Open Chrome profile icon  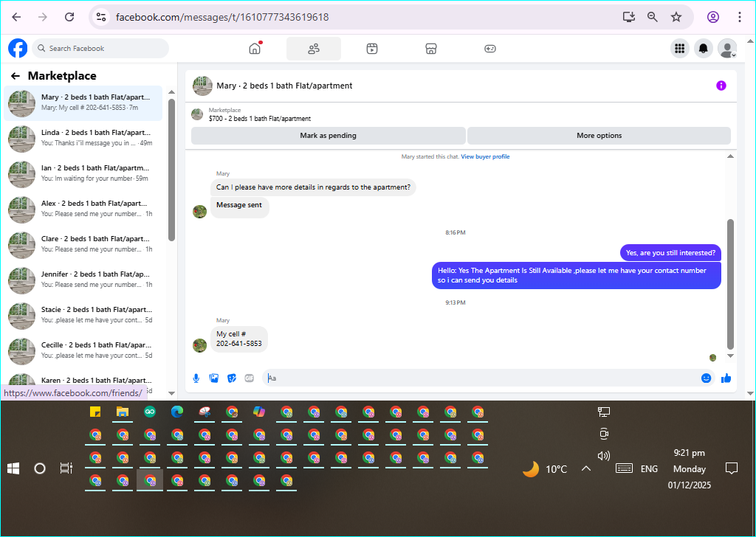pyautogui.click(x=713, y=17)
